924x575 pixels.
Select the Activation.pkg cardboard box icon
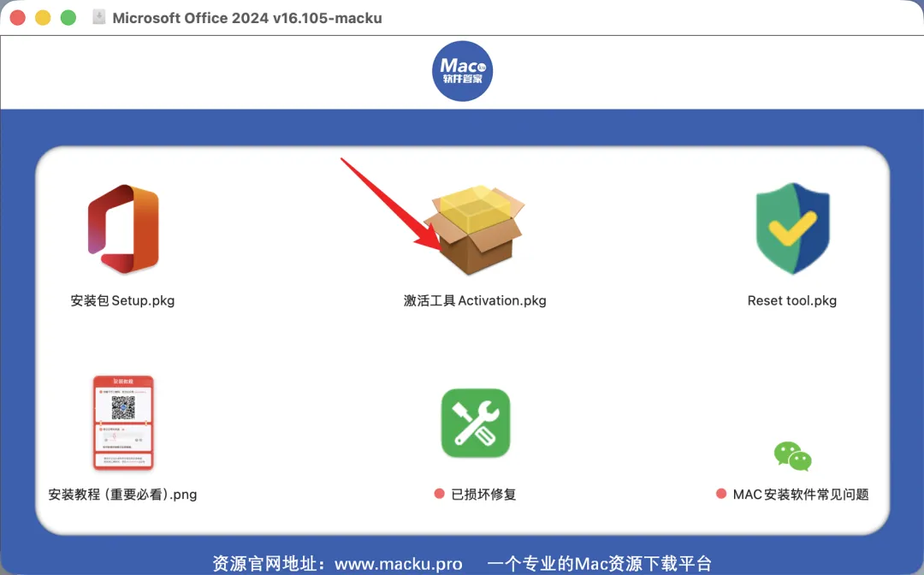[475, 230]
